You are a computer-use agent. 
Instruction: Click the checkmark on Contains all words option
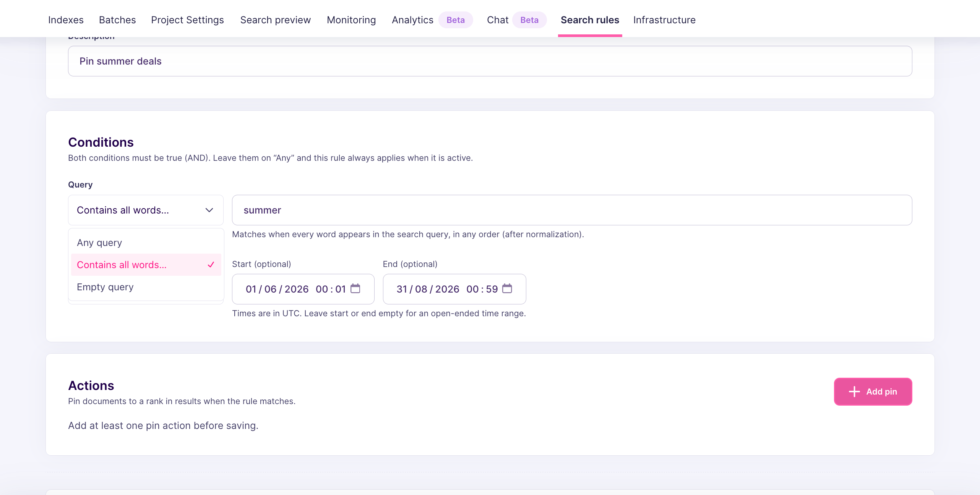point(211,265)
